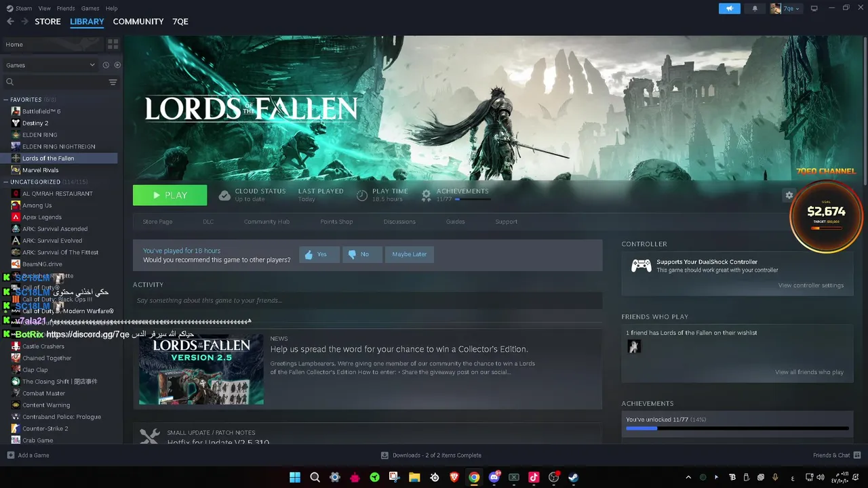Open the collections grid view icon
This screenshot has height=488, width=868.
click(113, 44)
